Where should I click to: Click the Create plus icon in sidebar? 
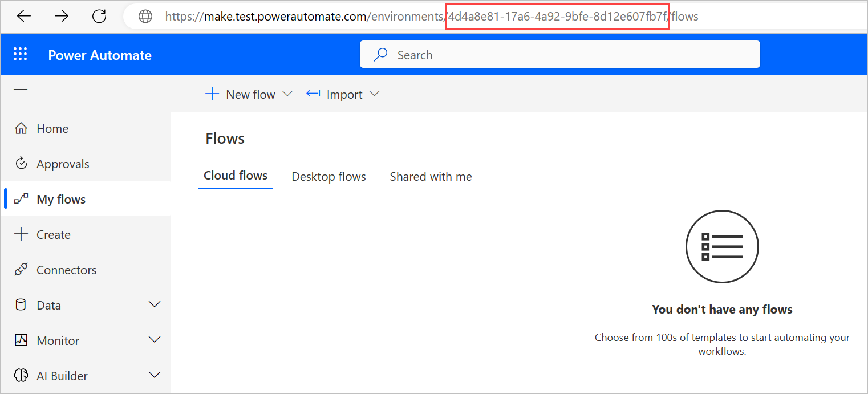21,234
